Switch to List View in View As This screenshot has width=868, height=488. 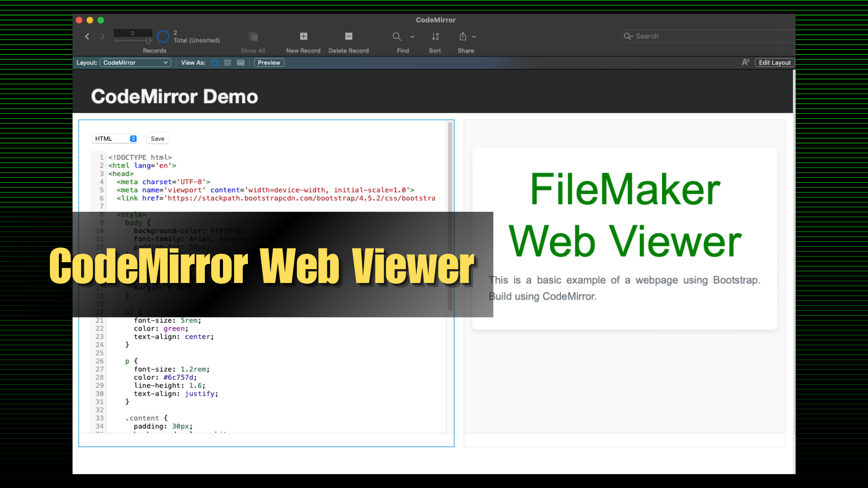coord(227,63)
